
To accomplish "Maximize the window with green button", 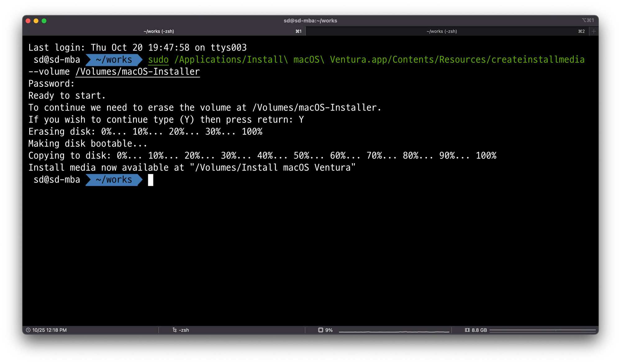I will pos(44,21).
